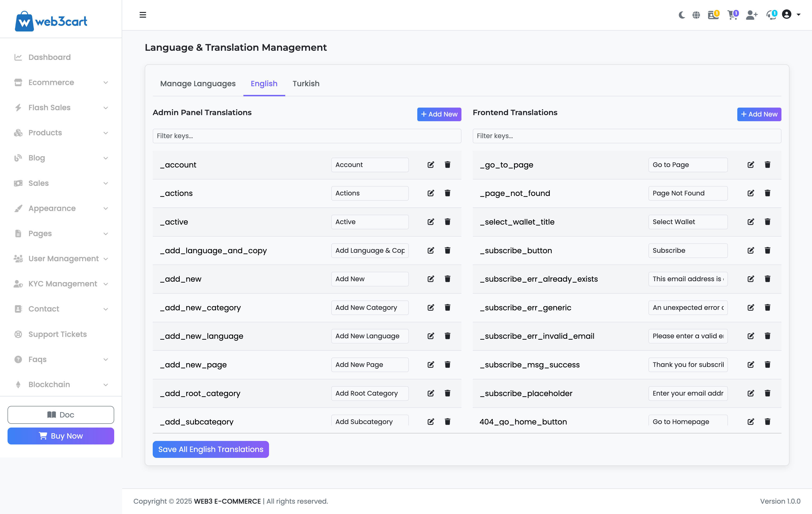
Task: Open the shopping cart notifications icon
Action: 732,15
